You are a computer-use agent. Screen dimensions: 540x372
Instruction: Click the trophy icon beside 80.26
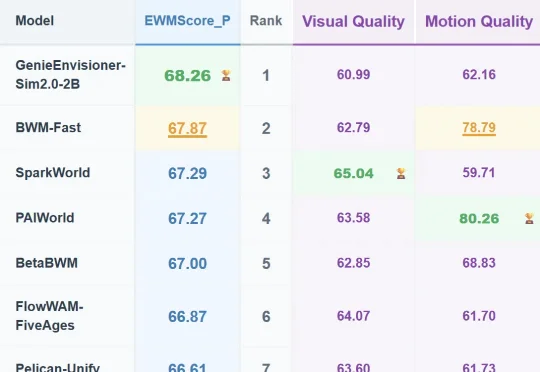[x=529, y=218]
